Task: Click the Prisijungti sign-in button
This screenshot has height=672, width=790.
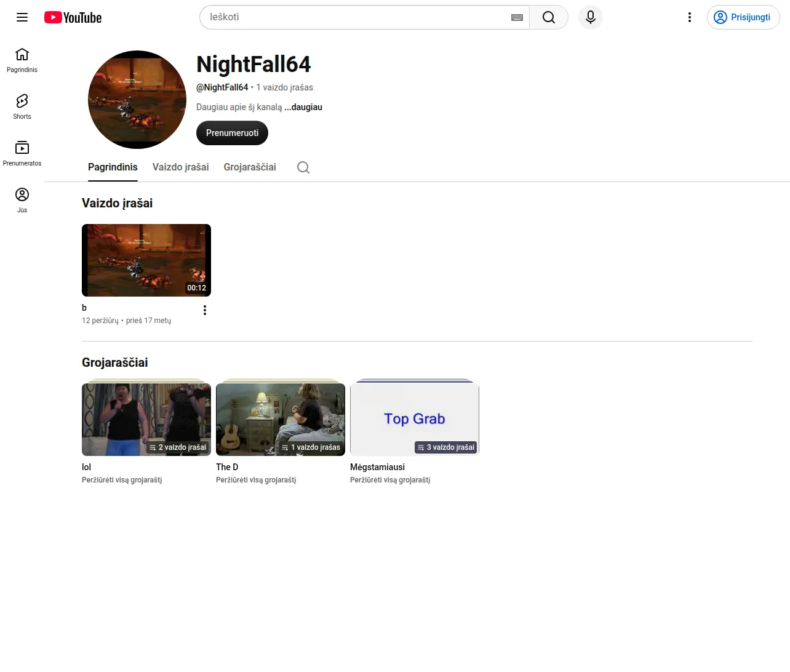Action: tap(743, 17)
